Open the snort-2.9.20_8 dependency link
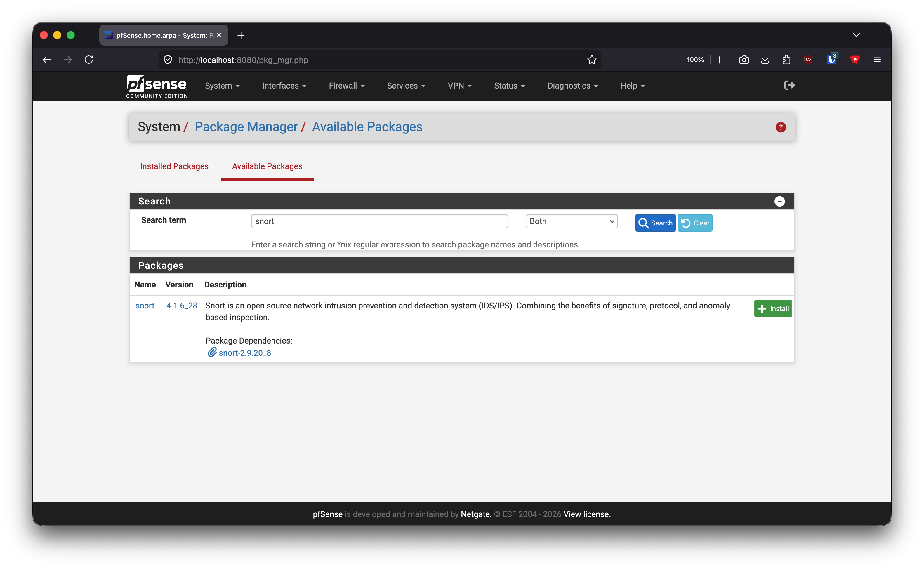The height and width of the screenshot is (569, 924). click(245, 353)
